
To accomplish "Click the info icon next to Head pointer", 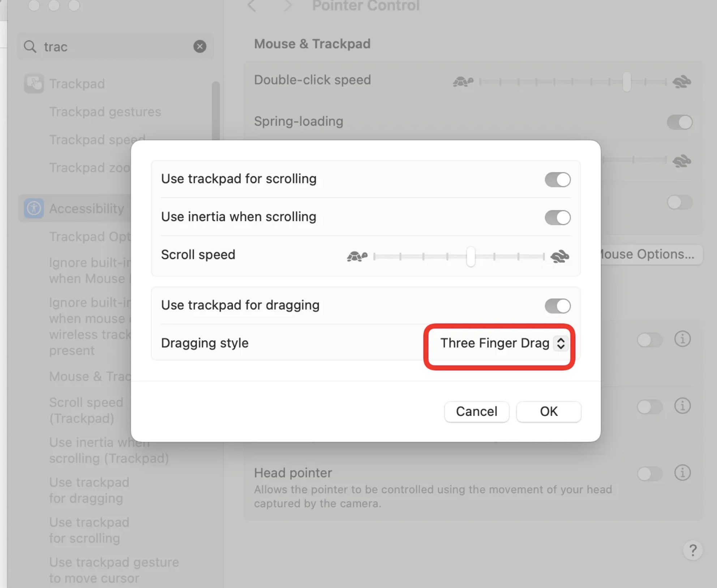I will click(x=682, y=472).
